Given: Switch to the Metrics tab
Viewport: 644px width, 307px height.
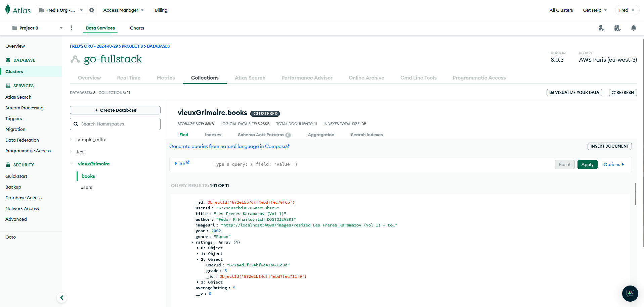Looking at the screenshot, I should pos(166,78).
